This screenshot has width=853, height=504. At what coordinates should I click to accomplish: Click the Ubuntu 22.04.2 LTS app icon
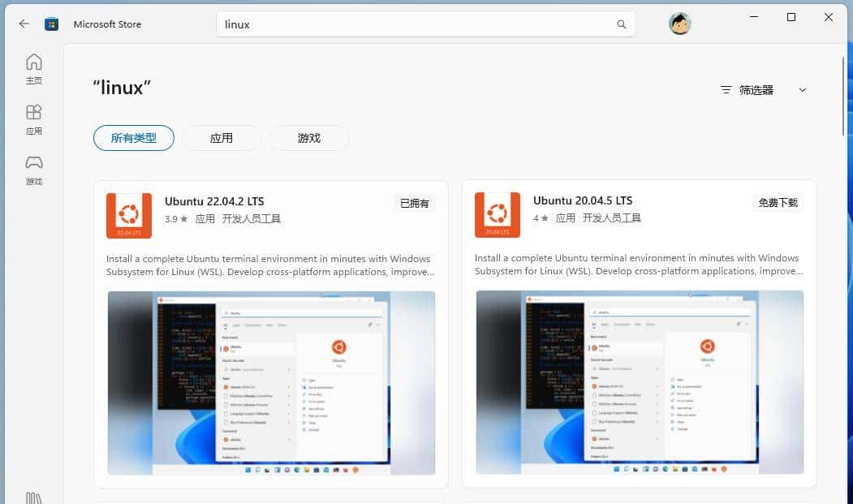(x=128, y=215)
